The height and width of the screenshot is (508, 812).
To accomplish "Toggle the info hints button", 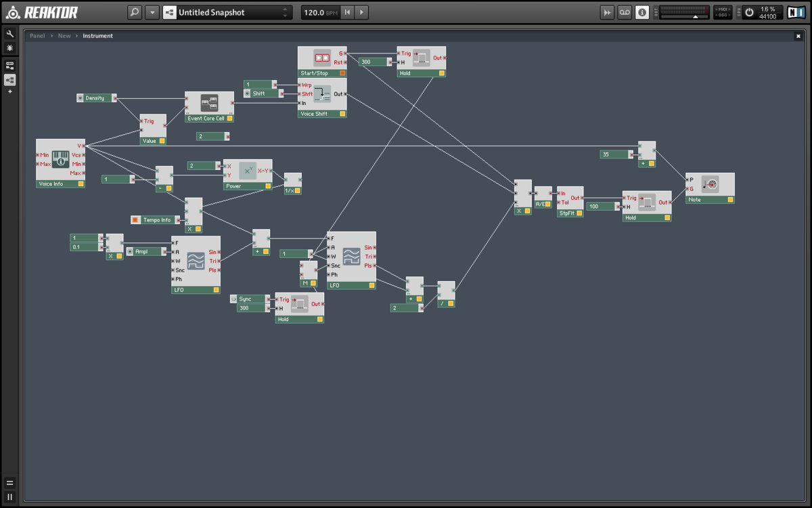I will tap(642, 12).
